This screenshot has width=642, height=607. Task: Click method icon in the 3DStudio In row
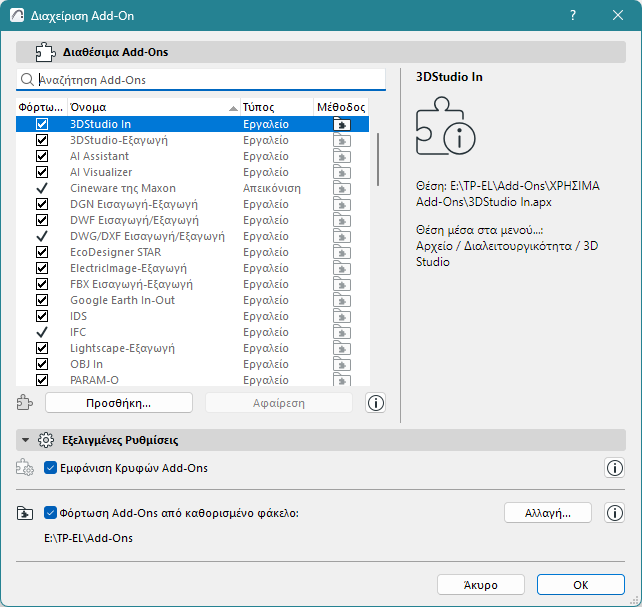tap(342, 125)
